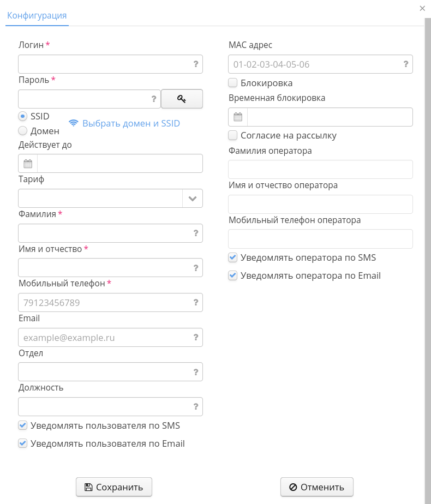
Task: Click the Сохранить button
Action: coord(114,487)
